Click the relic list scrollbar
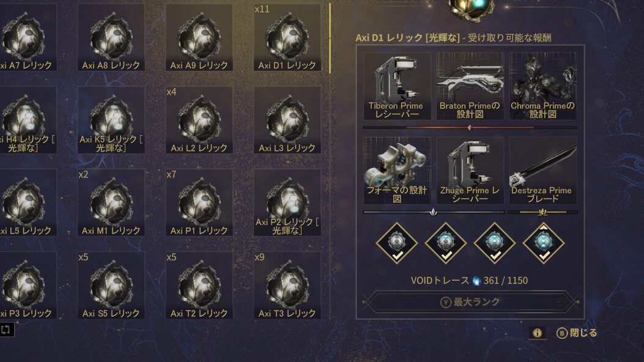644x362 pixels. 330,39
